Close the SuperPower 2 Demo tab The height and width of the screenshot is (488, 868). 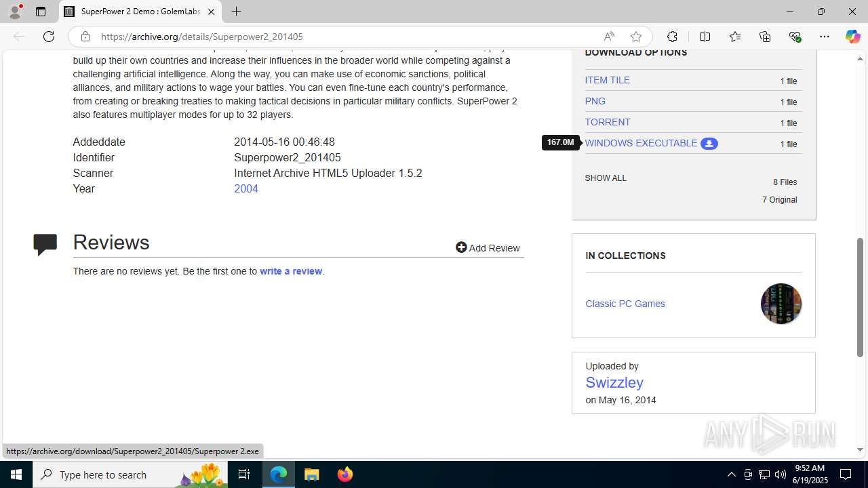click(x=211, y=12)
